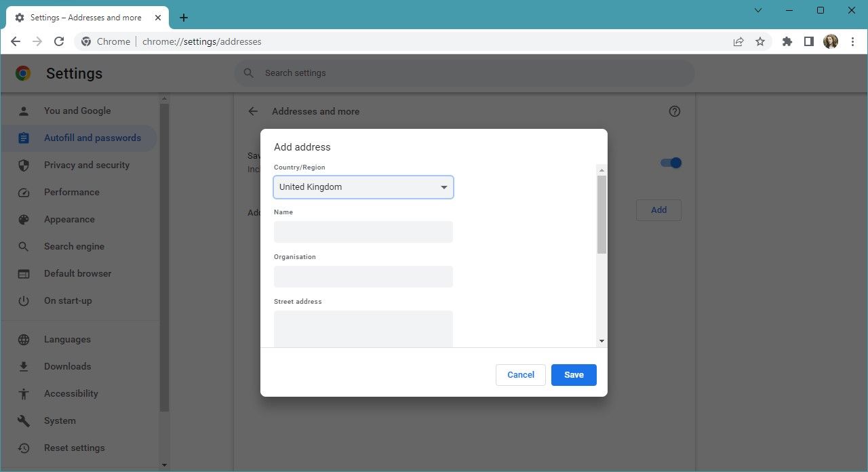Click the back arrow beside Addresses and more
This screenshot has height=472, width=868.
click(x=252, y=111)
